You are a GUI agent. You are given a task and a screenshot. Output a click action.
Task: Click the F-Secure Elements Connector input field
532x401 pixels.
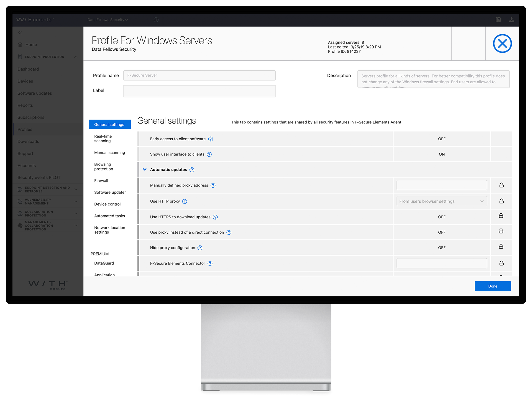pyautogui.click(x=442, y=263)
